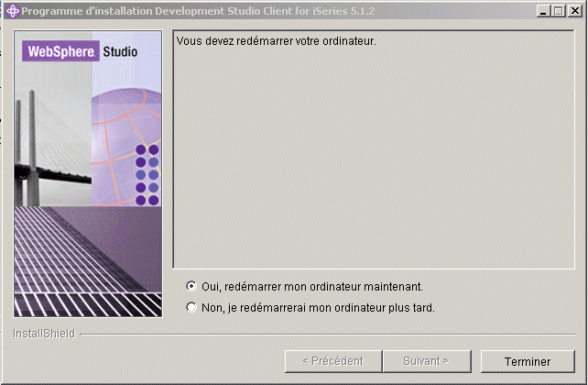Click the greyed-out Précédent button

333,361
